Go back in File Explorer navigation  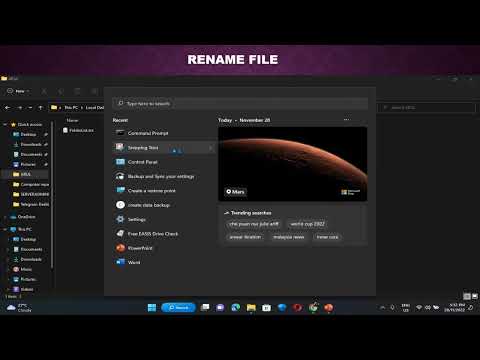[7, 108]
